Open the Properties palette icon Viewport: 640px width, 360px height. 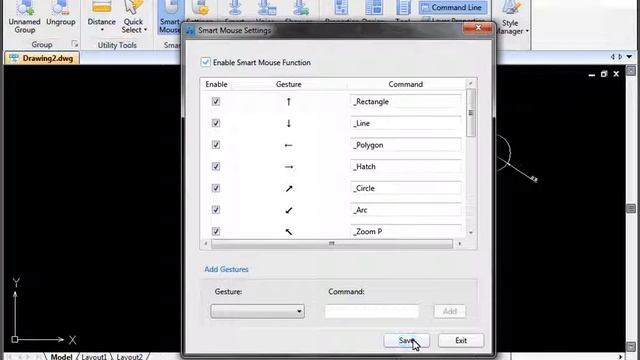click(341, 9)
